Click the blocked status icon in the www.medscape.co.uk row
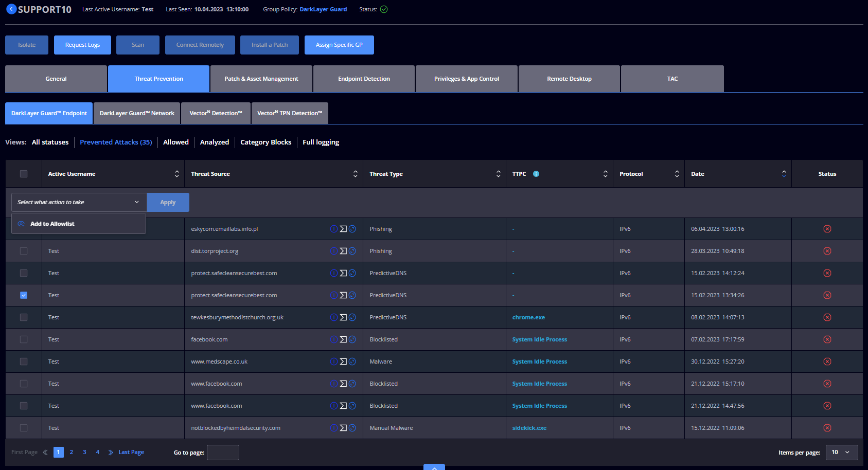This screenshot has height=470, width=868. 827,361
